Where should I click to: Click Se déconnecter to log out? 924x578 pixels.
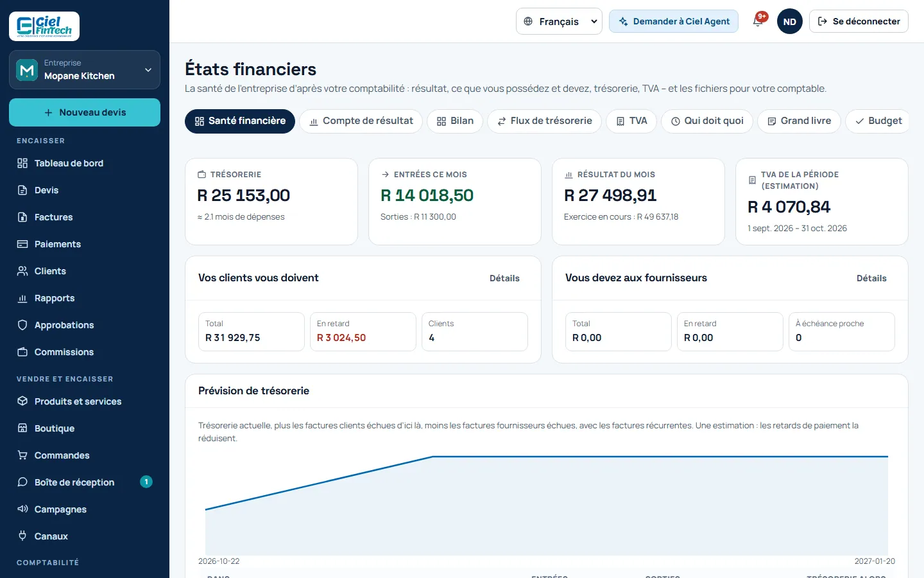(x=859, y=21)
